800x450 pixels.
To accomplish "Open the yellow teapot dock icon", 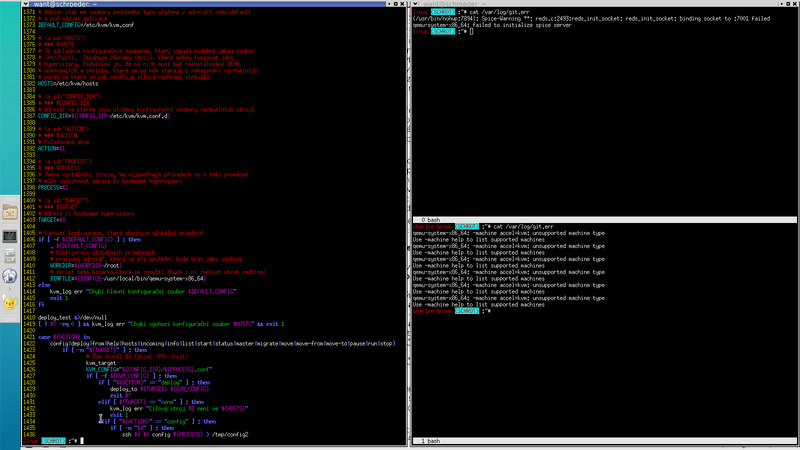I will [x=10, y=303].
